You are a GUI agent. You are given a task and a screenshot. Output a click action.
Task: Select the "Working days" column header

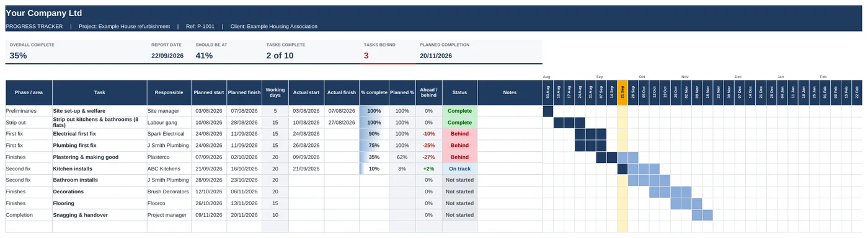coord(275,92)
